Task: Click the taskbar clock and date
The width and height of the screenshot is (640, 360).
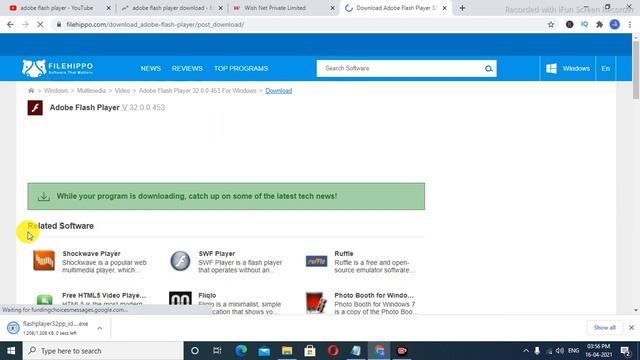Action: click(599, 351)
